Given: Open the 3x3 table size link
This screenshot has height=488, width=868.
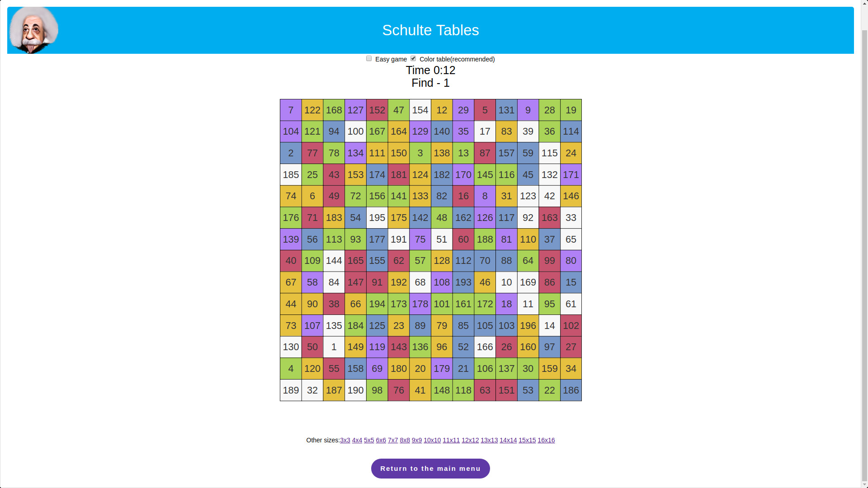Looking at the screenshot, I should (x=345, y=440).
